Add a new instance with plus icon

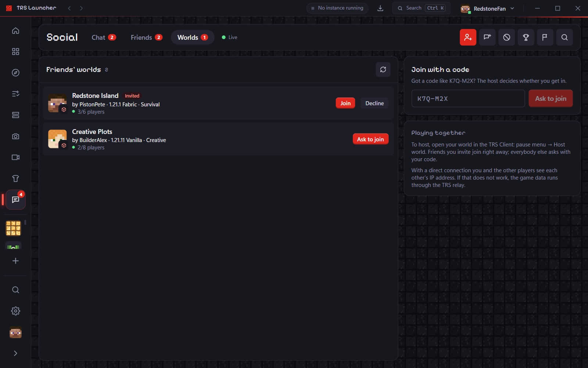(x=15, y=261)
